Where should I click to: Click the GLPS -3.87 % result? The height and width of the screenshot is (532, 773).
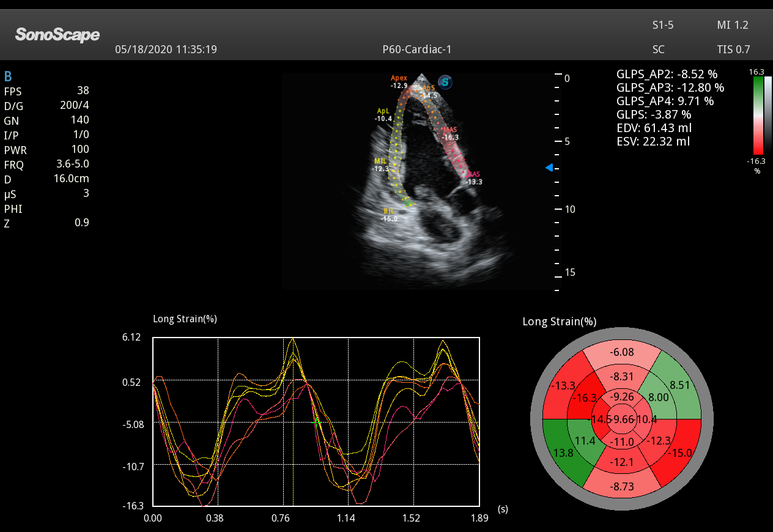coord(654,114)
